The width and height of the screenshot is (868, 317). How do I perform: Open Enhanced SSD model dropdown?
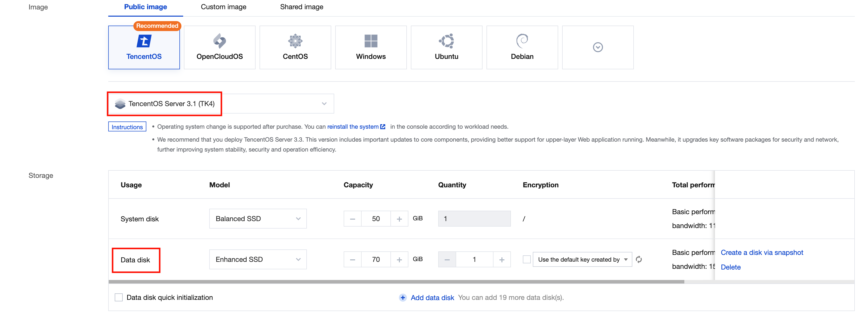point(258,259)
